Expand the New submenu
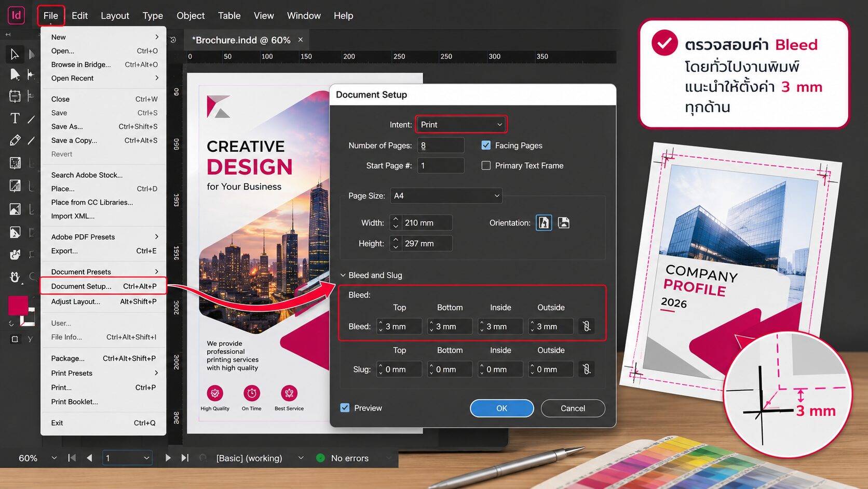868x489 pixels. click(104, 37)
